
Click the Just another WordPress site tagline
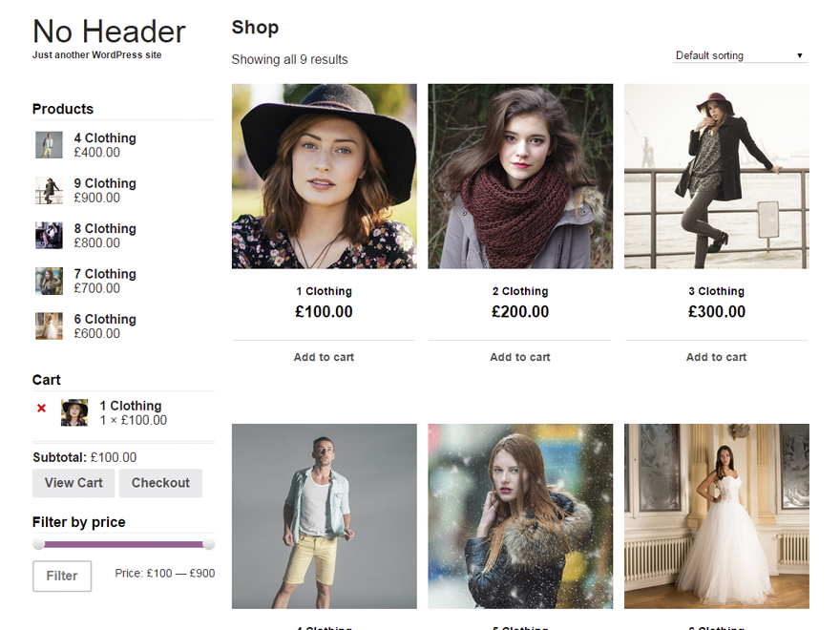point(97,54)
